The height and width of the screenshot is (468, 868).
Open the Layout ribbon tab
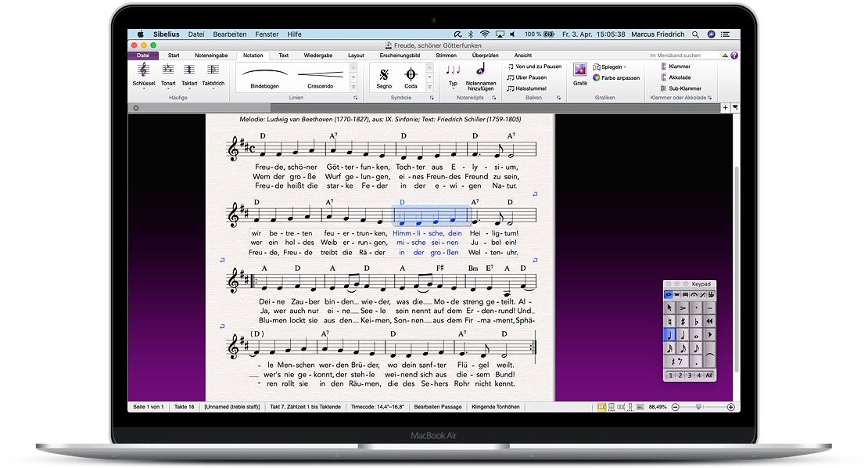point(356,56)
